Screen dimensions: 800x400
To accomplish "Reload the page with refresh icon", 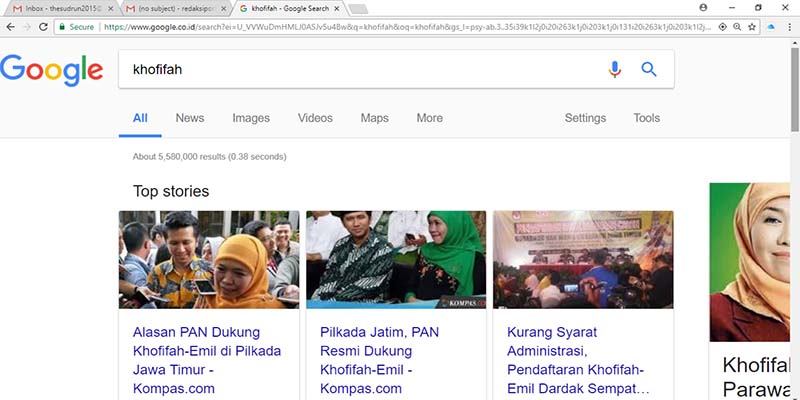I will [43, 27].
